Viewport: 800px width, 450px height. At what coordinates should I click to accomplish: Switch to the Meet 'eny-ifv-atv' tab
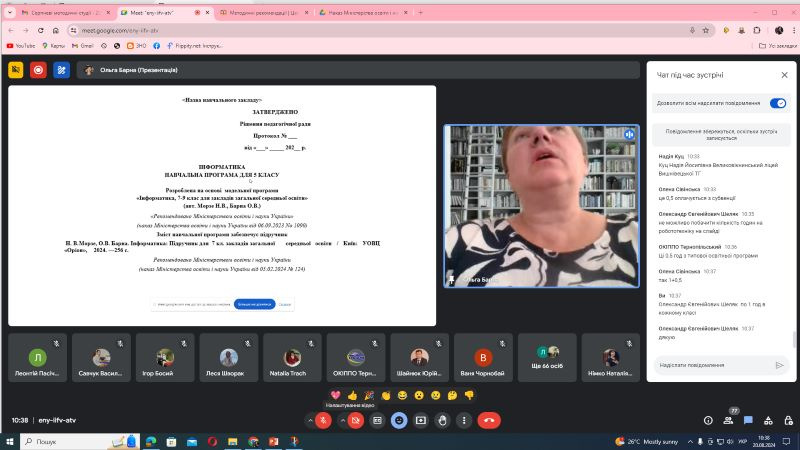(166, 13)
